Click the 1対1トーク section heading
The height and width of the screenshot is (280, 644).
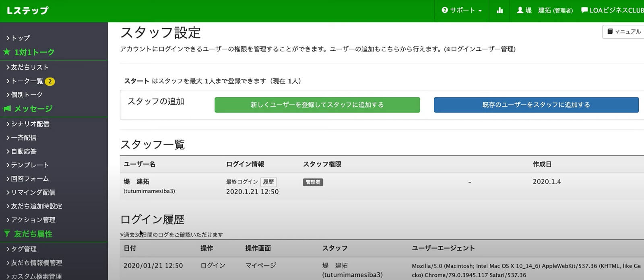click(34, 52)
